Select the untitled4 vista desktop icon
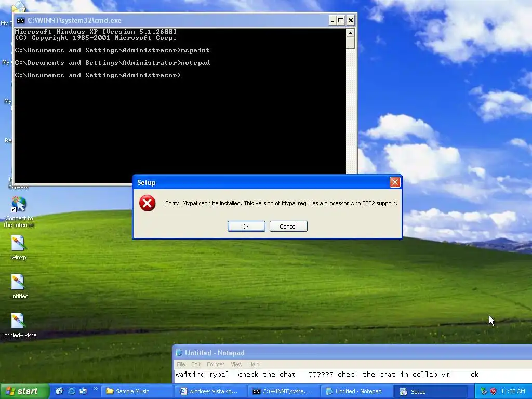The height and width of the screenshot is (399, 532). click(x=19, y=325)
